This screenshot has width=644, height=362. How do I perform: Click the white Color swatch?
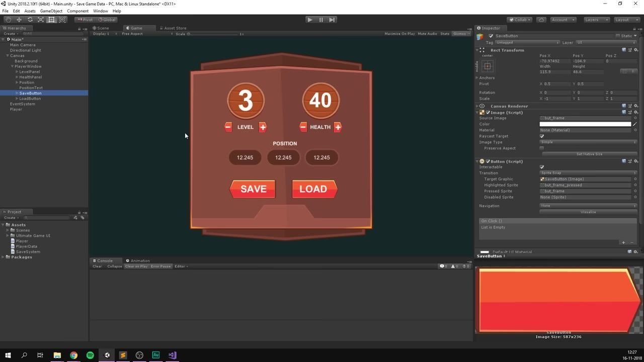click(x=585, y=124)
